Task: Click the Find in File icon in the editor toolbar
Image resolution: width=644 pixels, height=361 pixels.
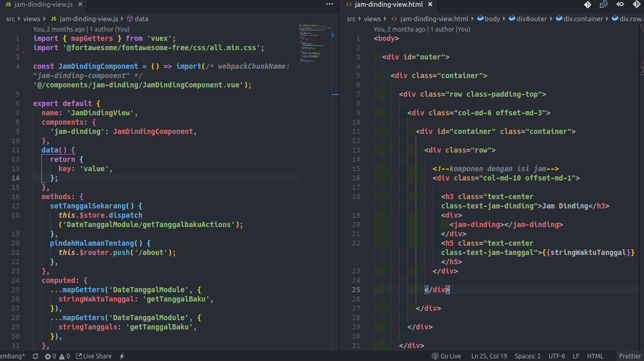Action: 604,5
